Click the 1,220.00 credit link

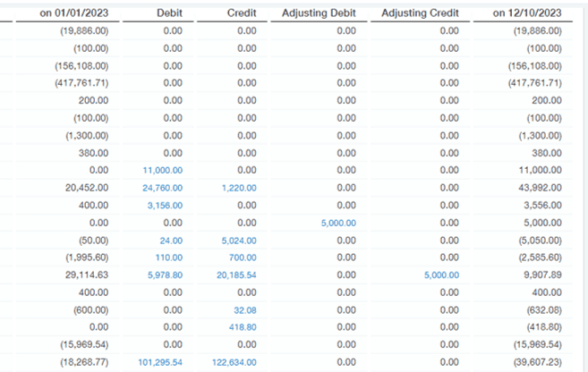239,188
